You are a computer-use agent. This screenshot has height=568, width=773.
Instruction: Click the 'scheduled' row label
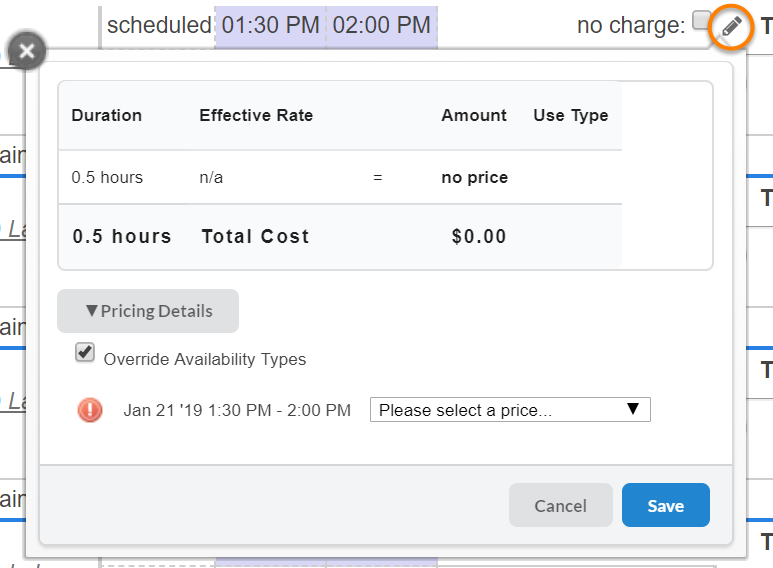pyautogui.click(x=159, y=25)
